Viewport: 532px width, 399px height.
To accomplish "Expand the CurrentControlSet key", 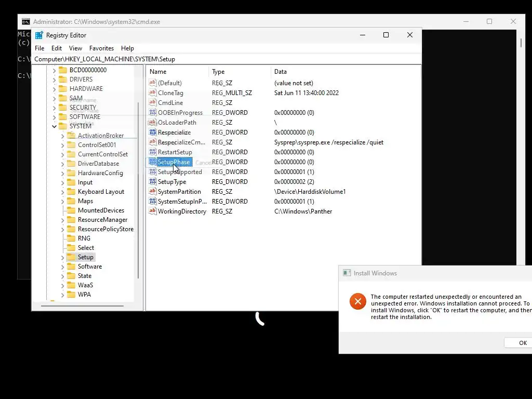I will (x=62, y=154).
